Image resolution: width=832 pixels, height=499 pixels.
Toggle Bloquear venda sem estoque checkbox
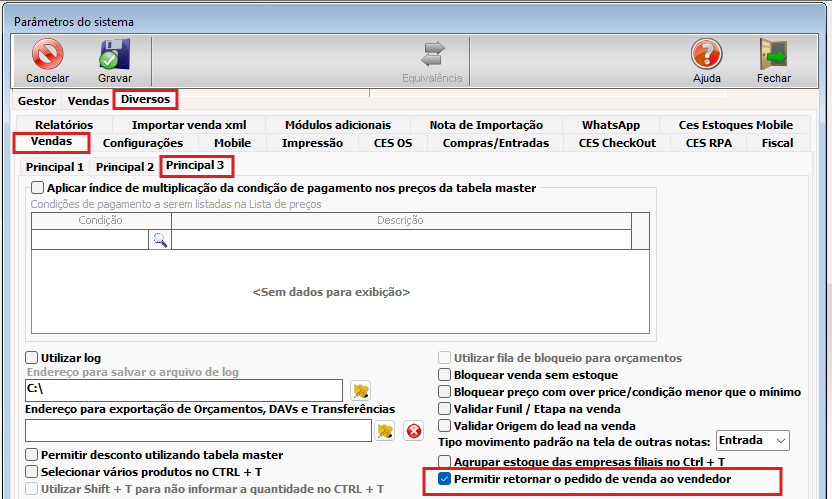point(445,375)
